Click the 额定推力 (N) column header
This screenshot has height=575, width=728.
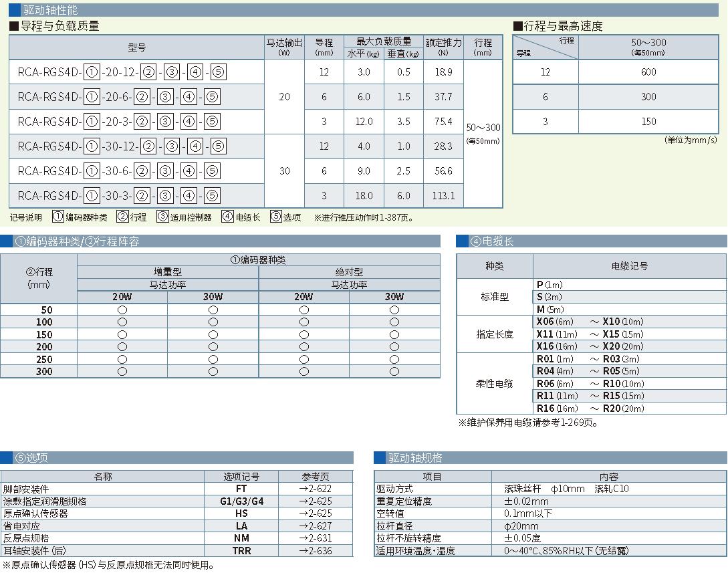(x=443, y=47)
